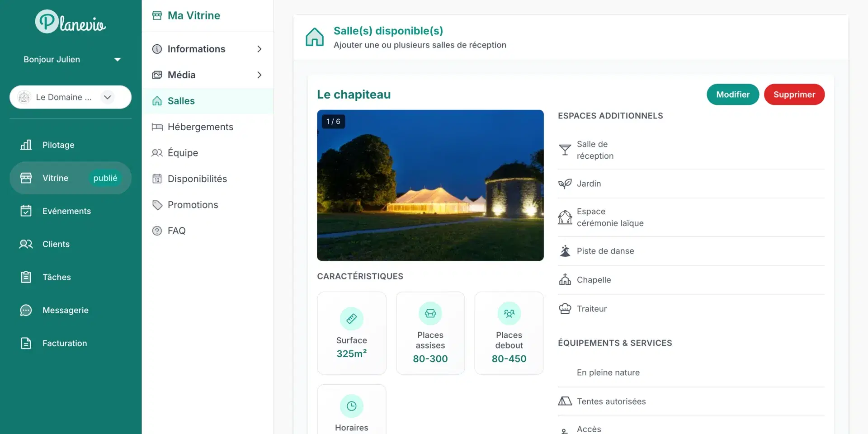Click the Promotions tag icon

point(157,205)
